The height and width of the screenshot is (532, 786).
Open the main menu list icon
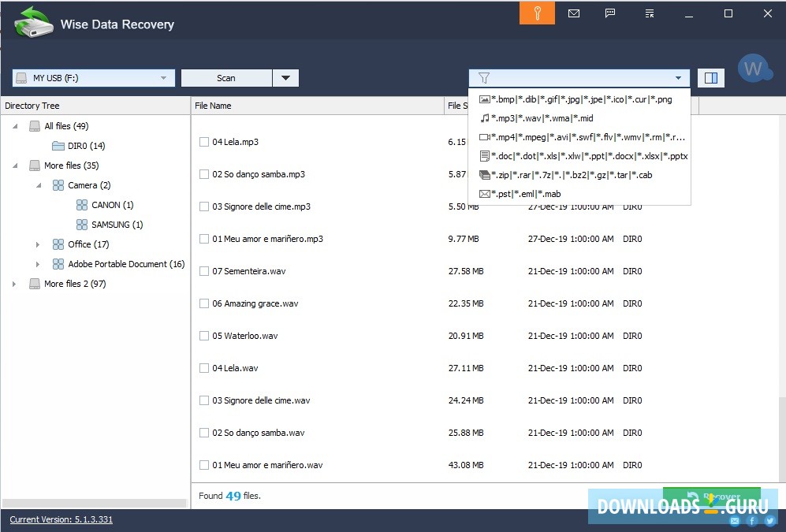coord(648,13)
